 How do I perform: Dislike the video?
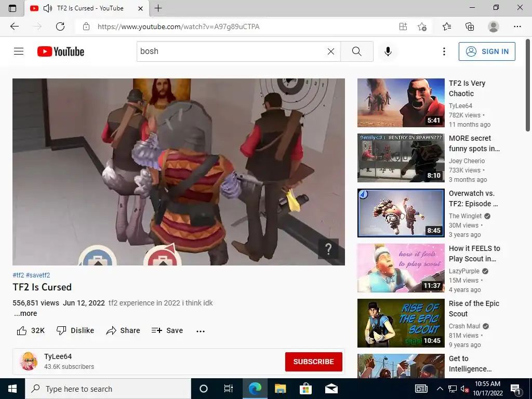tap(75, 330)
